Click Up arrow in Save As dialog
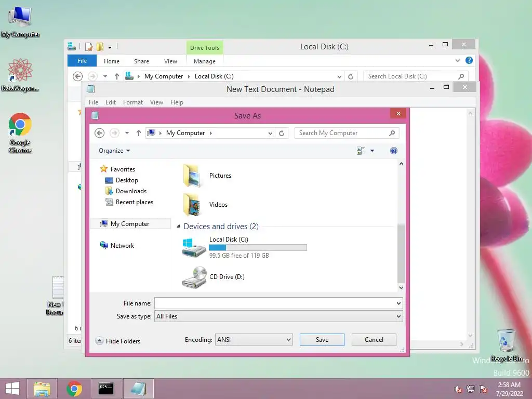The image size is (532, 399). [138, 133]
